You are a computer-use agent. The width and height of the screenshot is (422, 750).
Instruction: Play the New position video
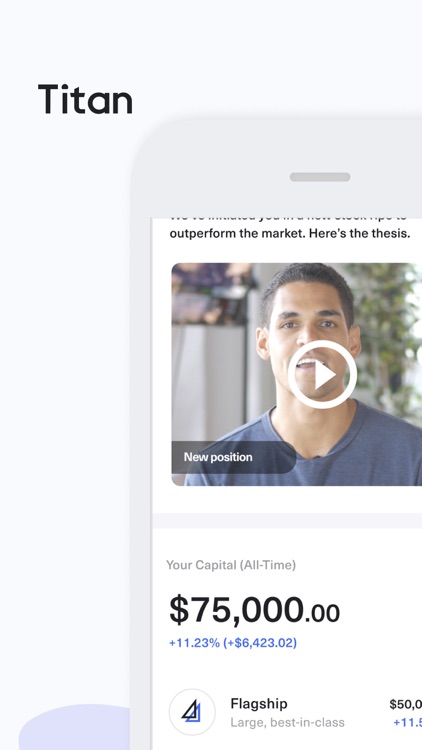pyautogui.click(x=322, y=375)
